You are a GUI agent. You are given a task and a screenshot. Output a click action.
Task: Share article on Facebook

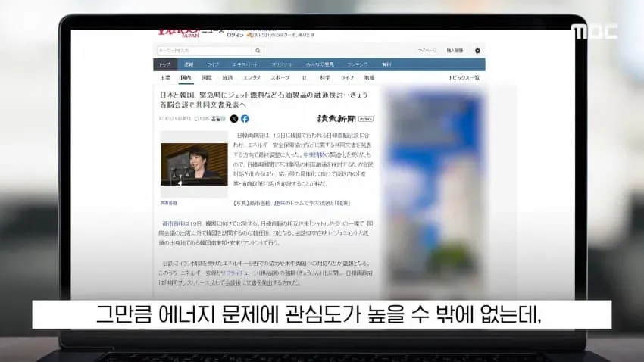click(245, 119)
